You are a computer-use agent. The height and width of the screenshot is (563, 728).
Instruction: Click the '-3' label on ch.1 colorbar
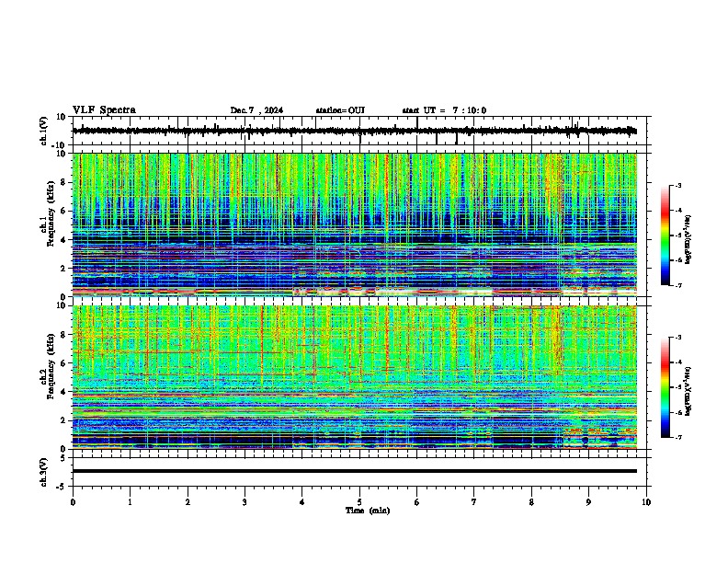tap(677, 186)
